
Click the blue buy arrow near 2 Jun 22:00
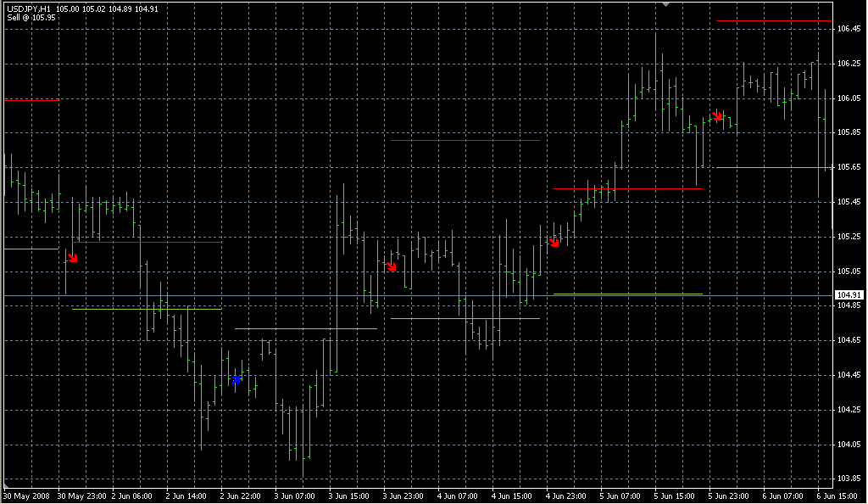click(236, 380)
